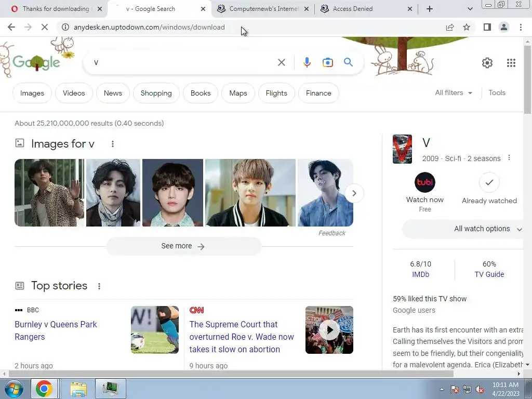Open search Tools
The width and height of the screenshot is (532, 399).
click(x=497, y=92)
